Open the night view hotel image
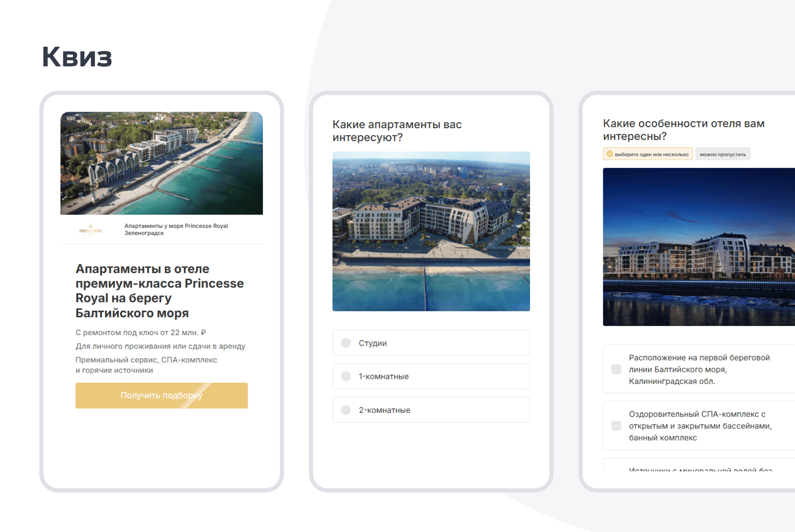The width and height of the screenshot is (795, 532). (699, 247)
